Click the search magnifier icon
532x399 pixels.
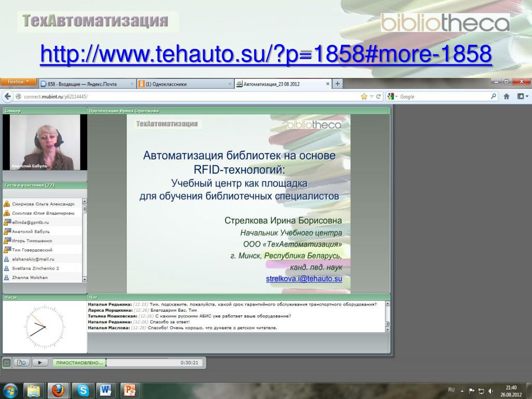pos(494,96)
